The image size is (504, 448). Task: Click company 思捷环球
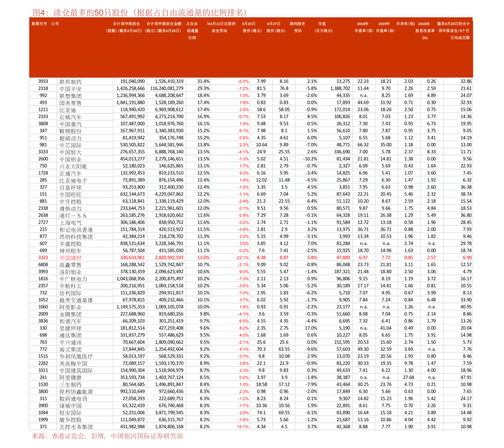[70, 328]
